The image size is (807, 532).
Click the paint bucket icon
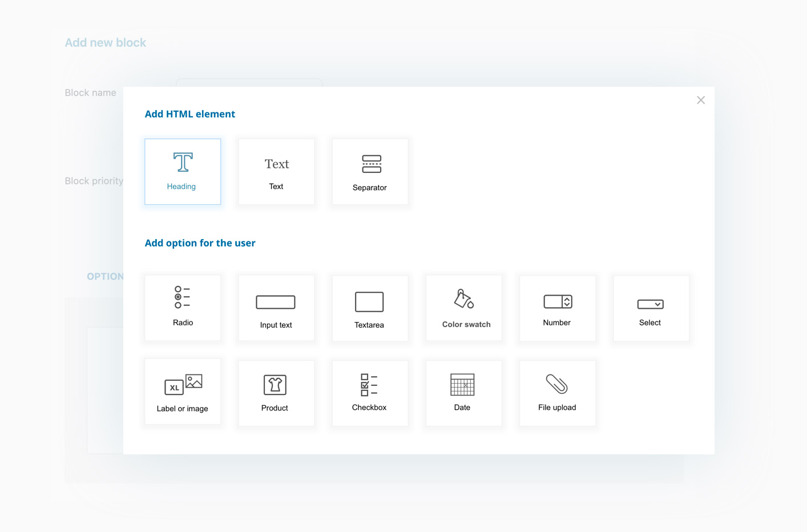click(463, 299)
